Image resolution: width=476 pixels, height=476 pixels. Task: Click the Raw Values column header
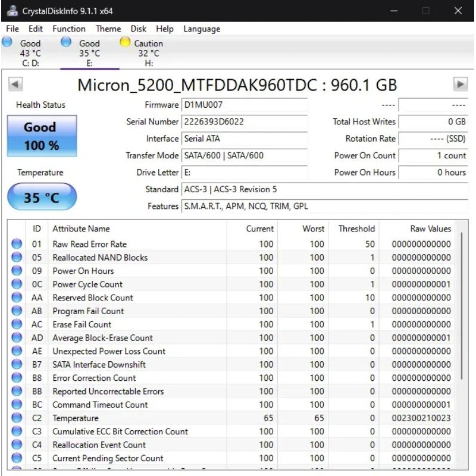pos(416,228)
